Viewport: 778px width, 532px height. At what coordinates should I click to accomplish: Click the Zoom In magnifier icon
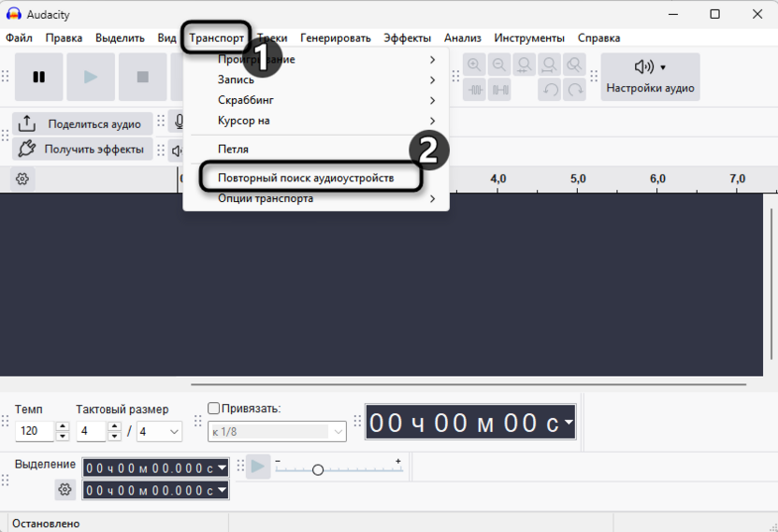click(x=474, y=65)
